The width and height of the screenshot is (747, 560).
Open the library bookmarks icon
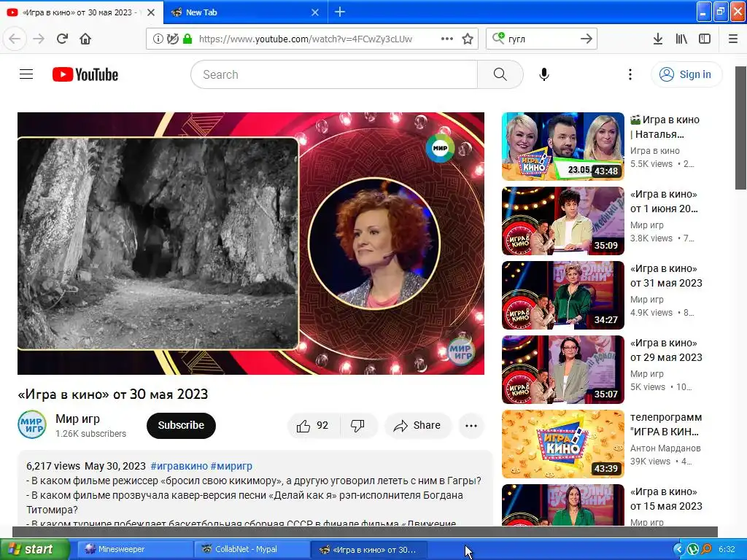click(682, 39)
